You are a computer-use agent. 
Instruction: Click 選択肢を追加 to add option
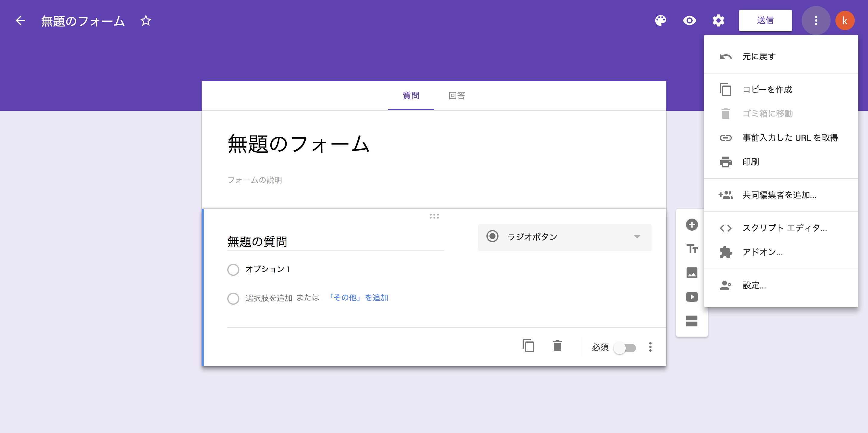[x=269, y=298]
